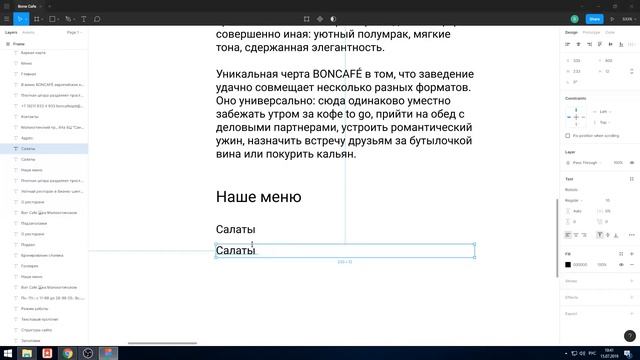Set text align center
Image resolution: width=640 pixels, height=360 pixels.
pos(576,235)
